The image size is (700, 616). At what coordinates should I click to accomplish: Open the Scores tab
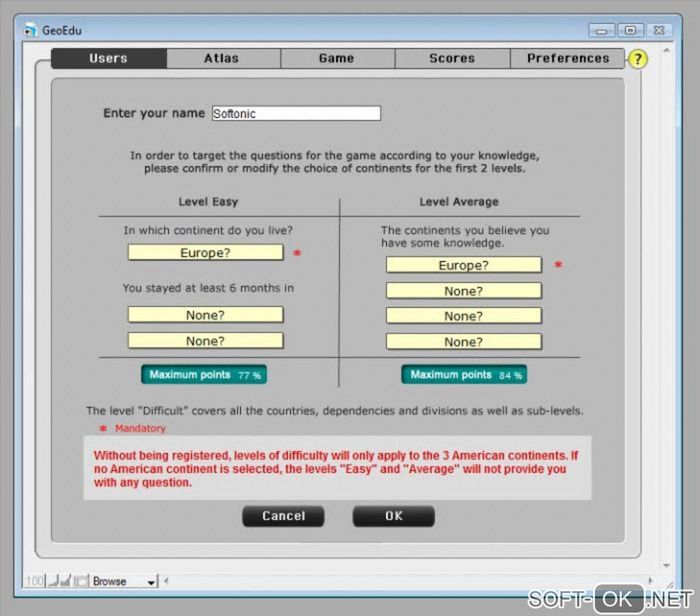(x=452, y=58)
